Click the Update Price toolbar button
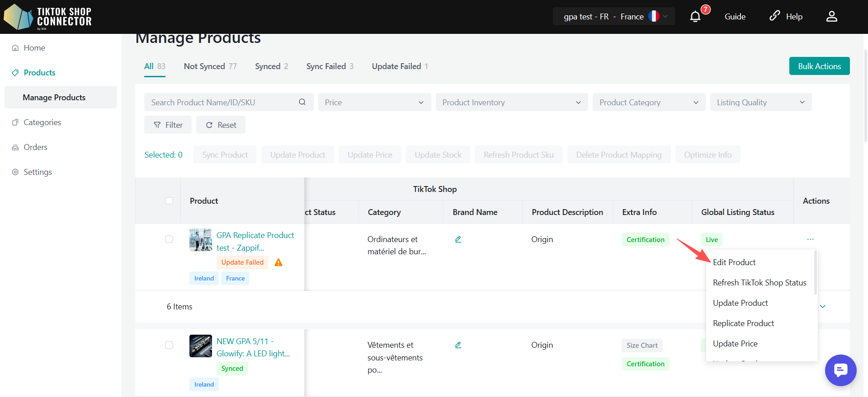Viewport: 868px width, 397px height. [x=370, y=154]
